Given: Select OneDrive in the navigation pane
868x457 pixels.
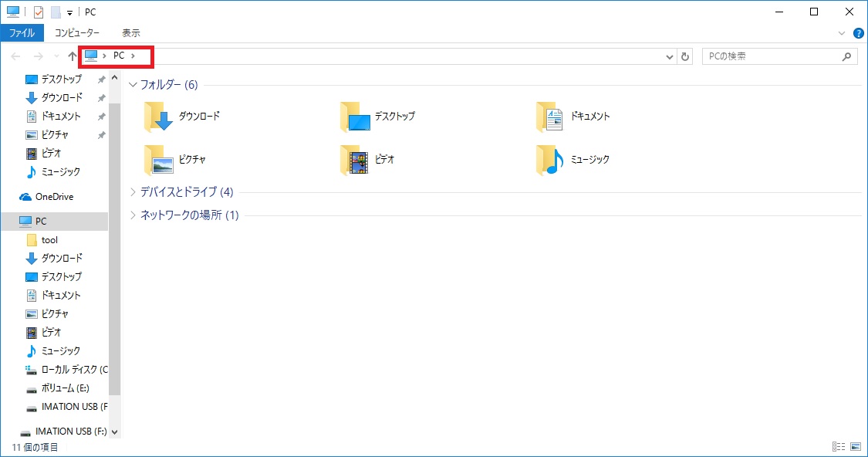Looking at the screenshot, I should (x=54, y=197).
